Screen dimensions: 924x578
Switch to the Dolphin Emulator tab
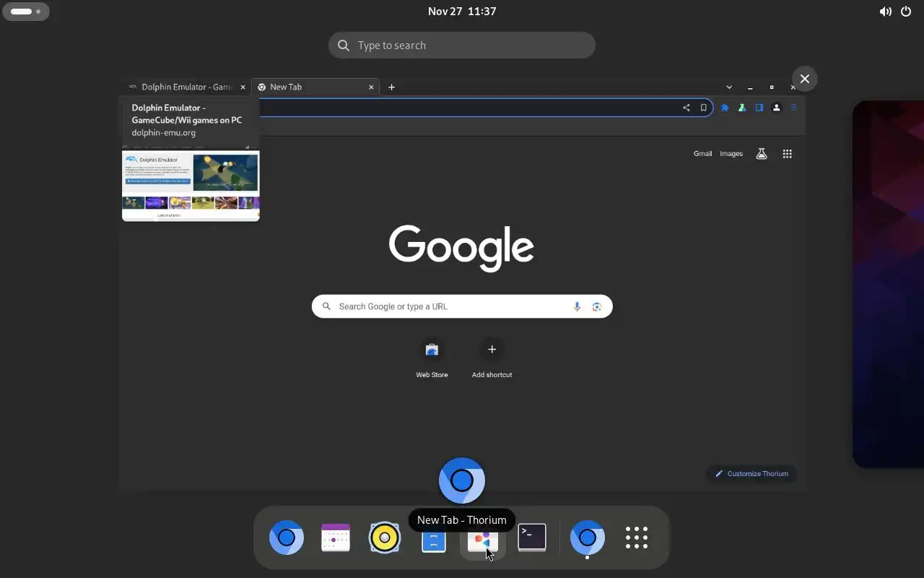coord(186,87)
